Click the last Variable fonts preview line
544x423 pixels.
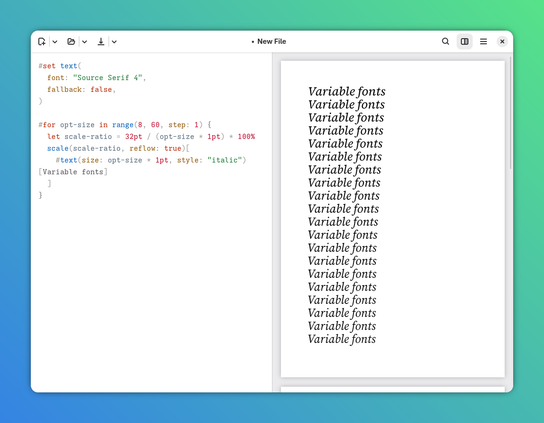point(342,339)
